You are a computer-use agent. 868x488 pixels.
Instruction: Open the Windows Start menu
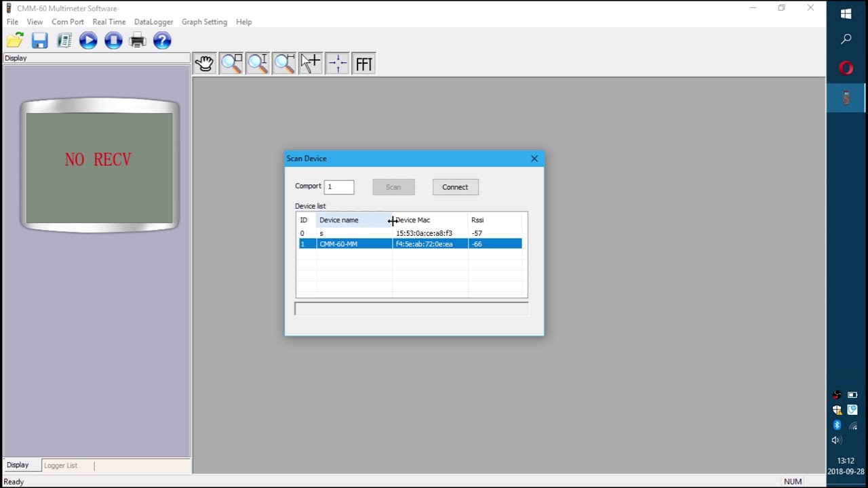click(x=846, y=14)
